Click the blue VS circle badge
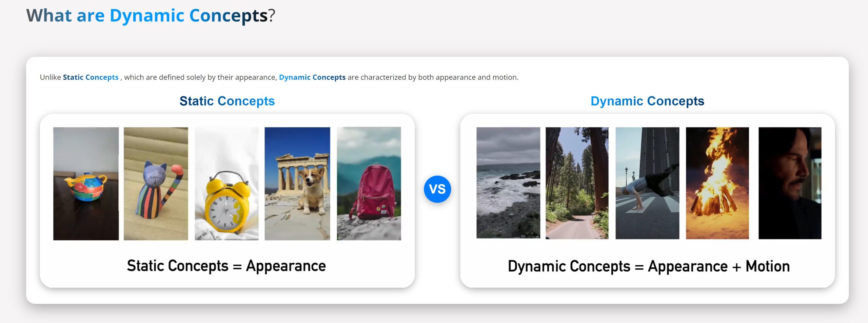 pyautogui.click(x=437, y=189)
